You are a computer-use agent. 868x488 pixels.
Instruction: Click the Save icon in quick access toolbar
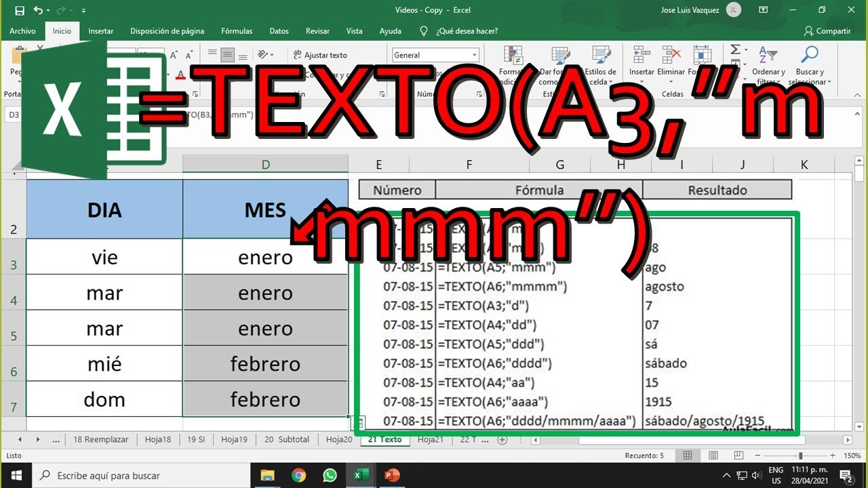[19, 11]
